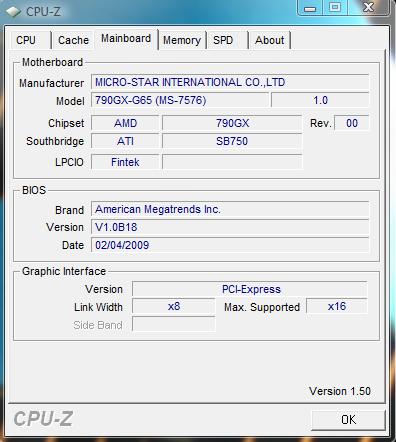Minimize the CPU-Z window

coord(310,8)
